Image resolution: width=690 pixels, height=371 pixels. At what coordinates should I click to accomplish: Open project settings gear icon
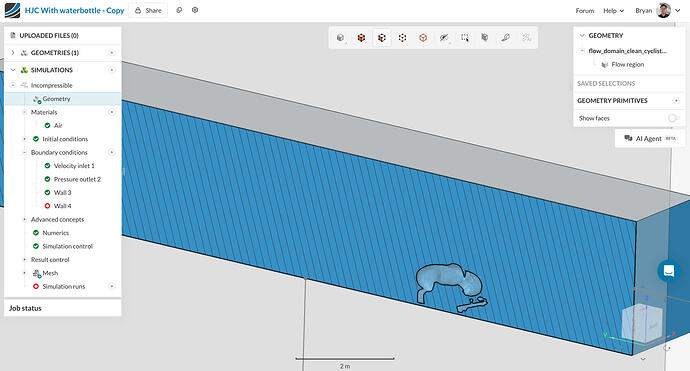pyautogui.click(x=195, y=10)
